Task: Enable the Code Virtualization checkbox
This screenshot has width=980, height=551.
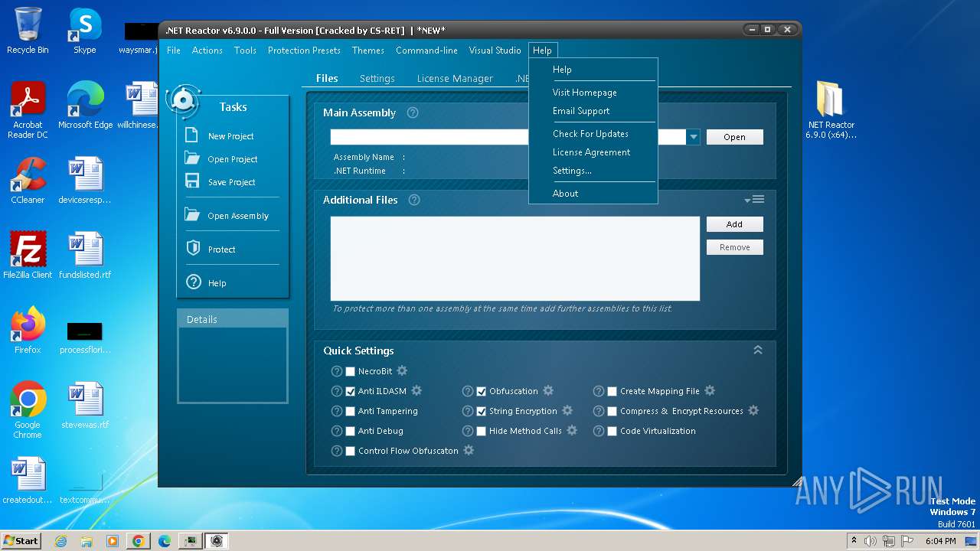Action: pos(612,431)
